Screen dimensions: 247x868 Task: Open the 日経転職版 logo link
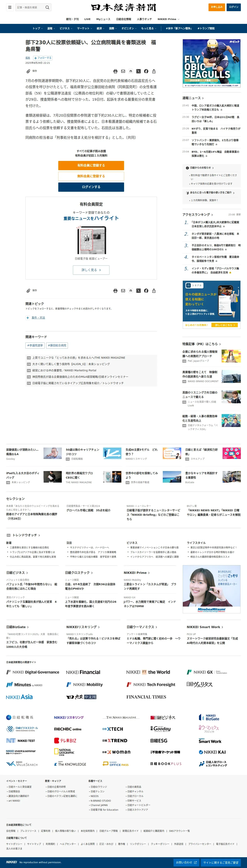click(x=20, y=717)
